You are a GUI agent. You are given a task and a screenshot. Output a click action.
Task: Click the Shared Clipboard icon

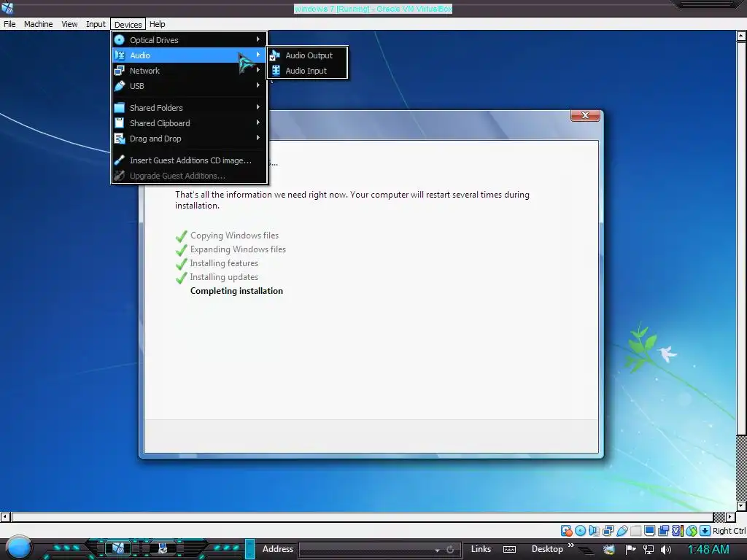click(120, 122)
